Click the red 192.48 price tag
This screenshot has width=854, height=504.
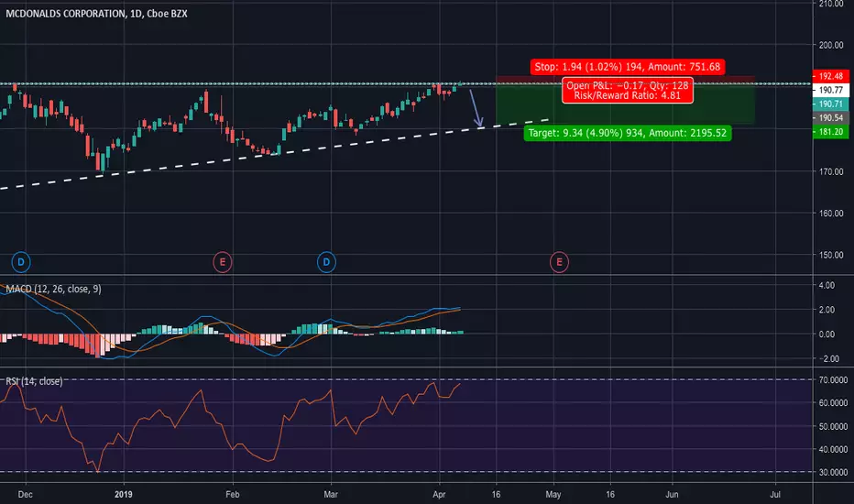(830, 76)
